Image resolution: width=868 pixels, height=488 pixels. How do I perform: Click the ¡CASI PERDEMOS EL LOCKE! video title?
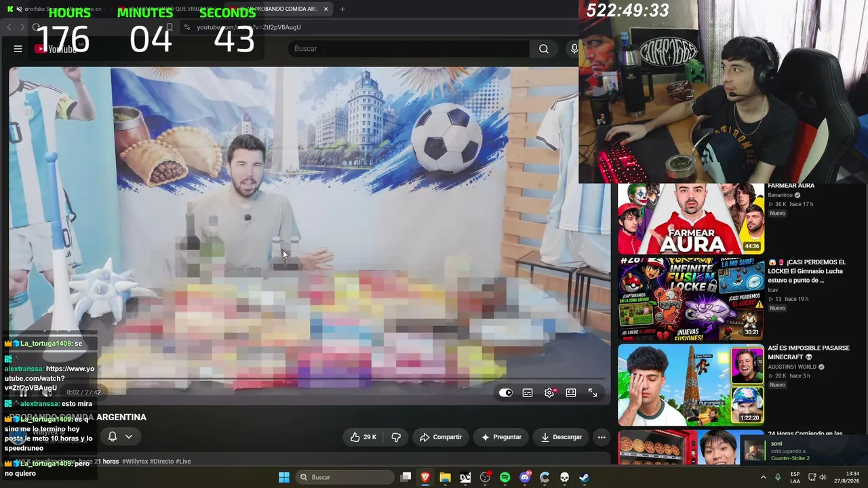(807, 271)
